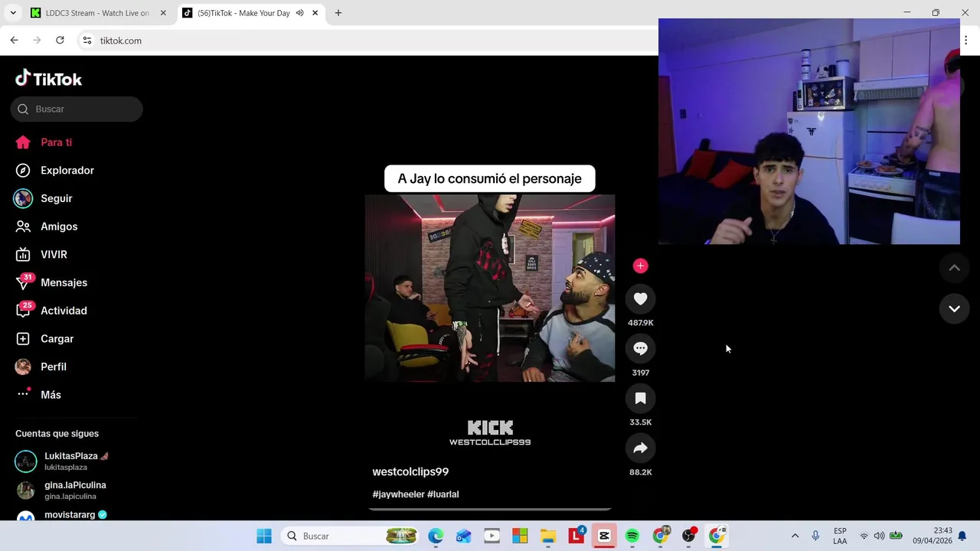
Task: Seek on the video progress bar
Action: coord(490,509)
